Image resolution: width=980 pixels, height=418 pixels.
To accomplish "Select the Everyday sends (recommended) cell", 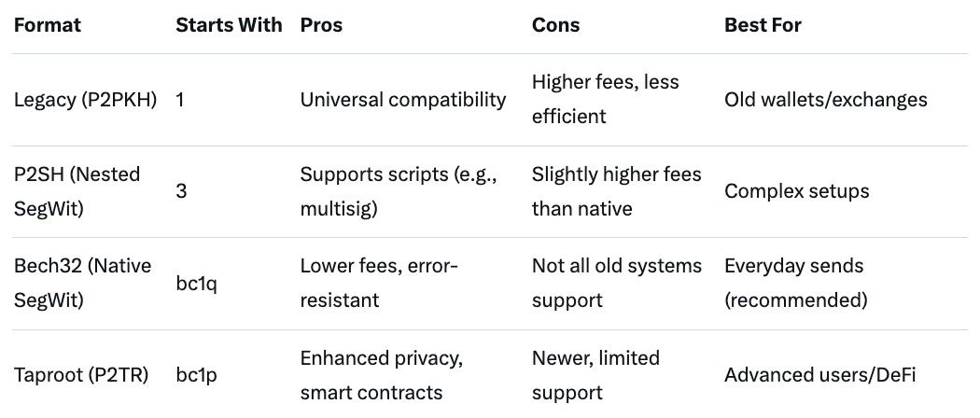I will click(x=796, y=283).
